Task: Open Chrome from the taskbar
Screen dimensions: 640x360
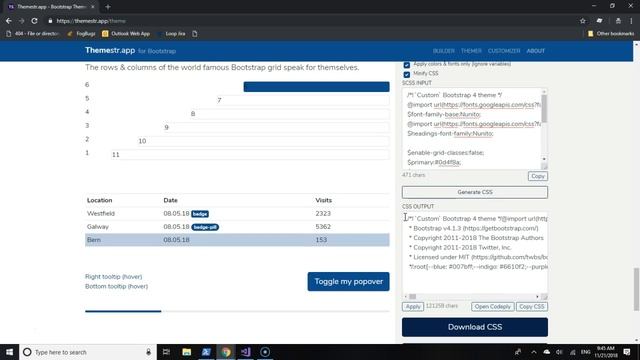Action: 226,352
